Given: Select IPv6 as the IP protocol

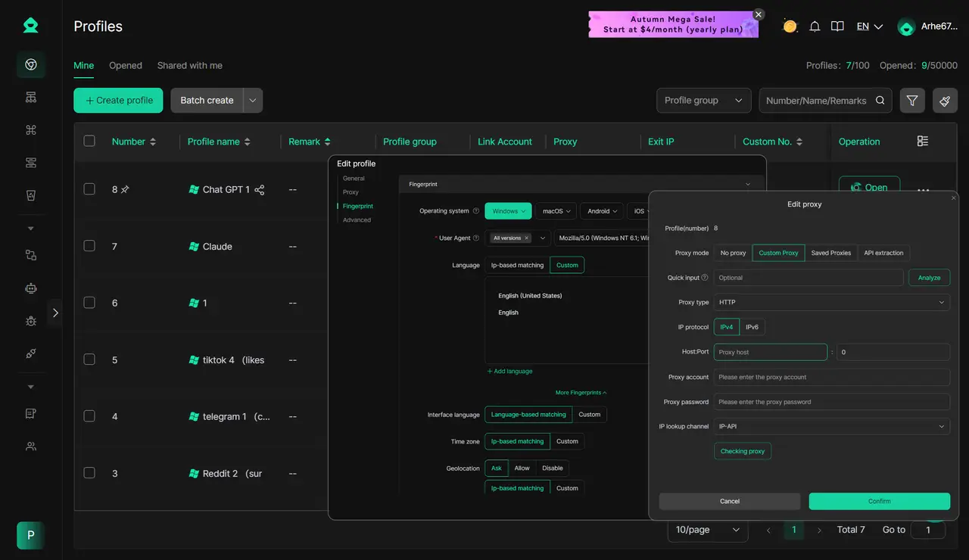Looking at the screenshot, I should pyautogui.click(x=752, y=327).
